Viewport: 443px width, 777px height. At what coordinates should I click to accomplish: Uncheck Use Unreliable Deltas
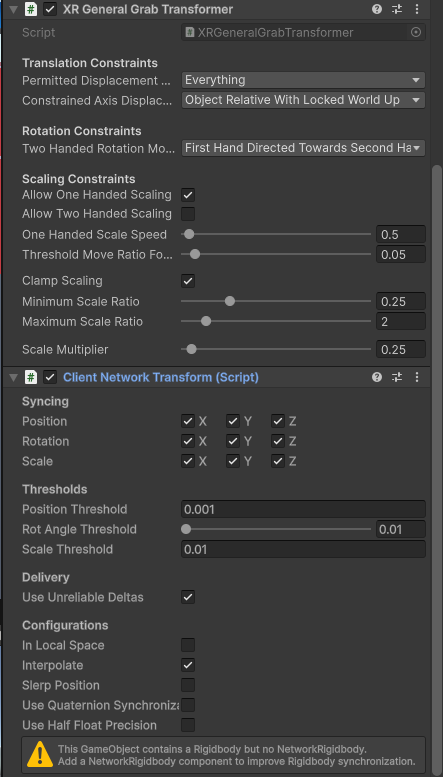(x=188, y=597)
